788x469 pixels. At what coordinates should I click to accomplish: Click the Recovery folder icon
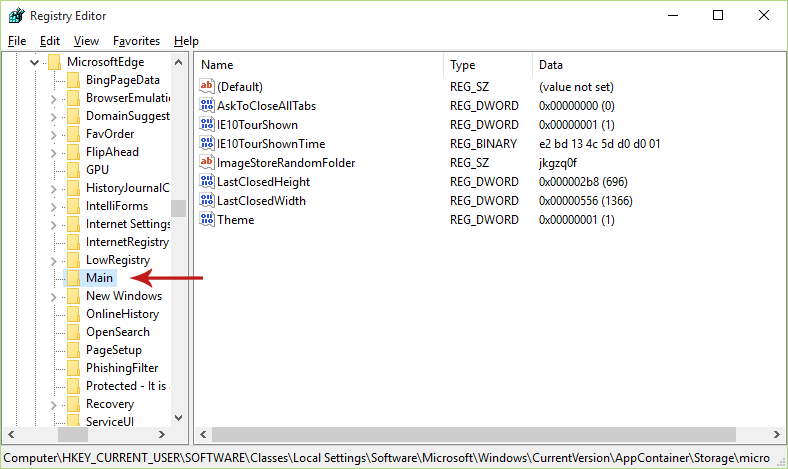point(73,404)
